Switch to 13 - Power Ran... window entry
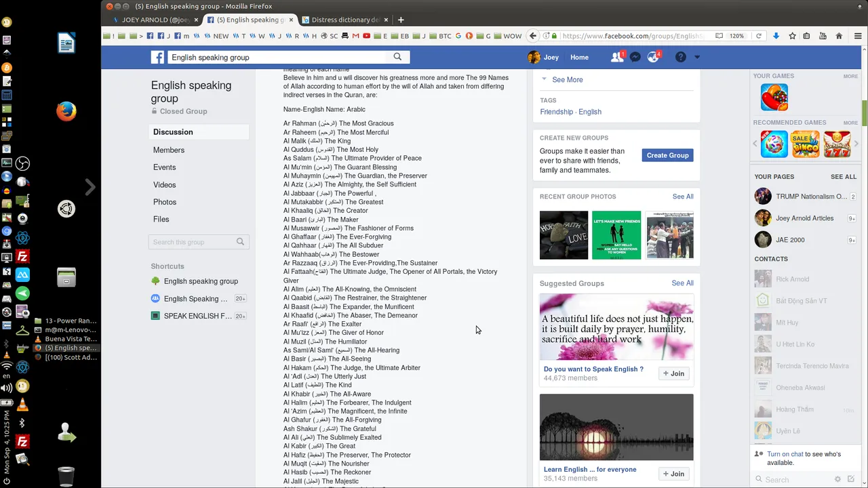The height and width of the screenshot is (488, 868). point(66,321)
